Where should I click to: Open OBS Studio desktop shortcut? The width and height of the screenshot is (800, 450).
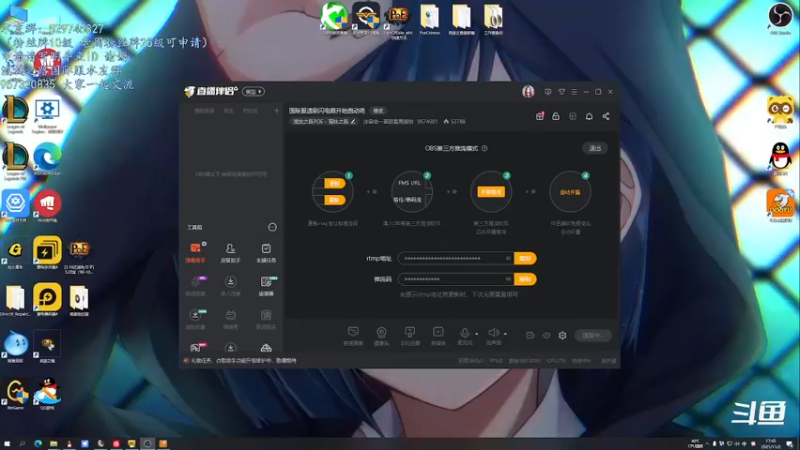point(780,19)
